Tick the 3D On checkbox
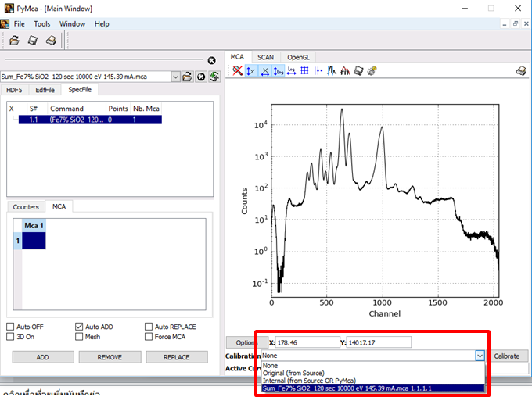This screenshot has width=532, height=397. click(x=10, y=337)
